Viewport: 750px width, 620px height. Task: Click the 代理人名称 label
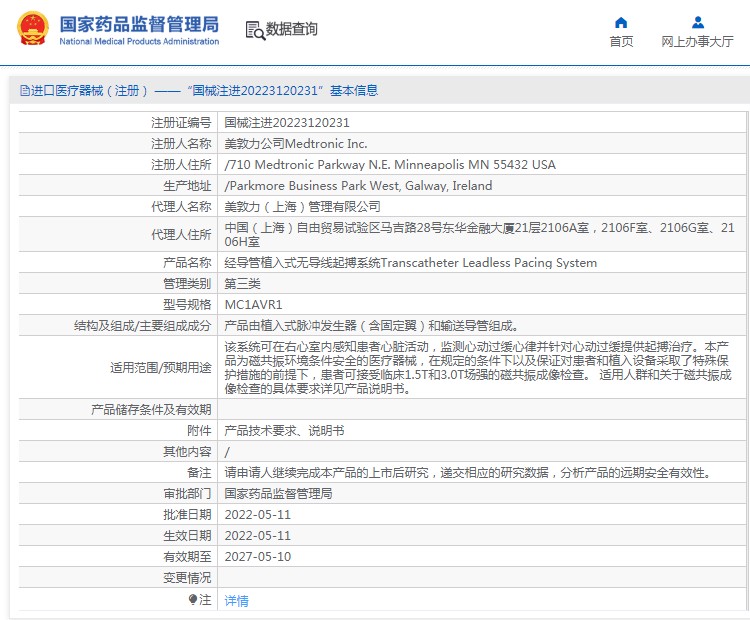[x=181, y=207]
